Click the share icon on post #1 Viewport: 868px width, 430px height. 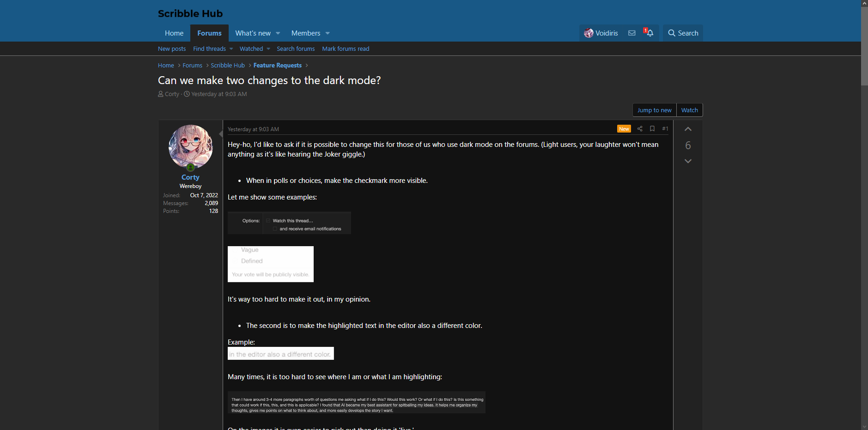(640, 129)
